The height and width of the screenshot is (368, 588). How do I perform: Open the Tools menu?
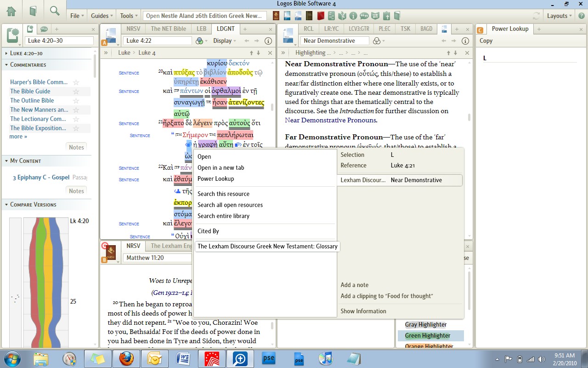(129, 16)
